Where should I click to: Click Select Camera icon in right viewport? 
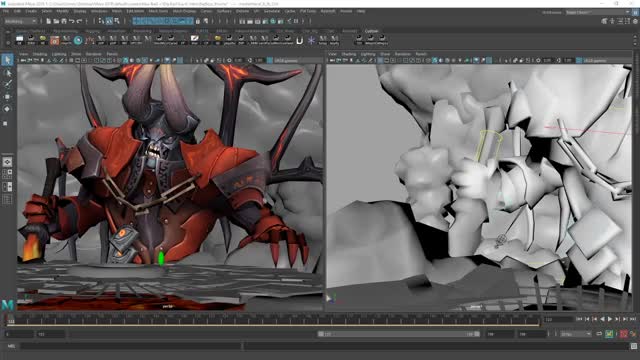(332, 60)
